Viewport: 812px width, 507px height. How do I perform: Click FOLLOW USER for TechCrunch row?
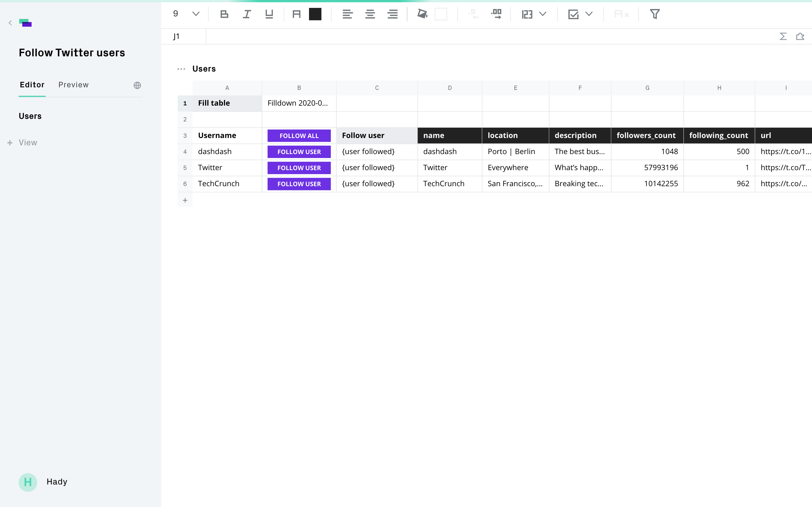click(299, 184)
